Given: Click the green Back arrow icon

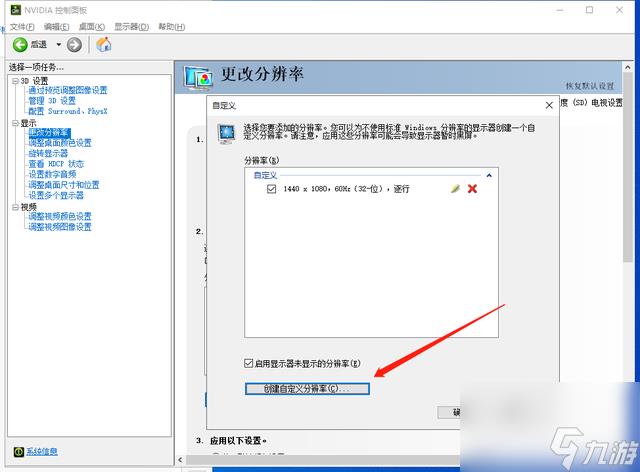Looking at the screenshot, I should [x=20, y=45].
